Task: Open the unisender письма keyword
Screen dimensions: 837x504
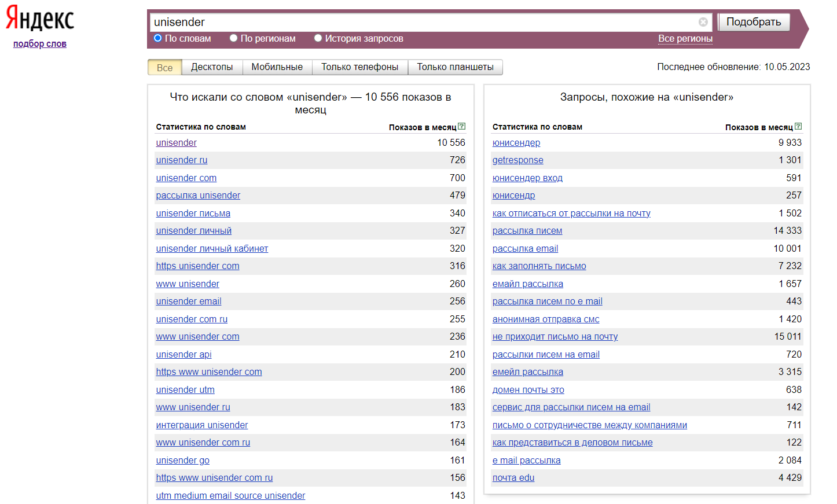Action: [x=193, y=214]
